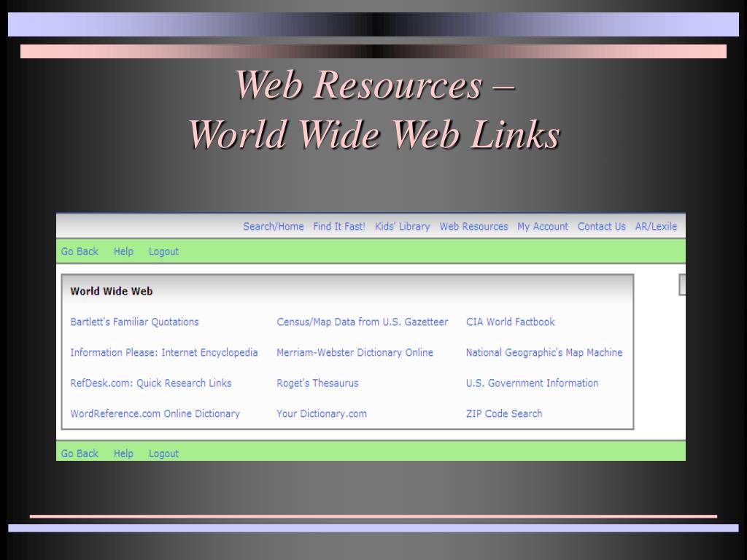The height and width of the screenshot is (560, 747).
Task: Click Logout in bottom green bar
Action: pyautogui.click(x=163, y=454)
